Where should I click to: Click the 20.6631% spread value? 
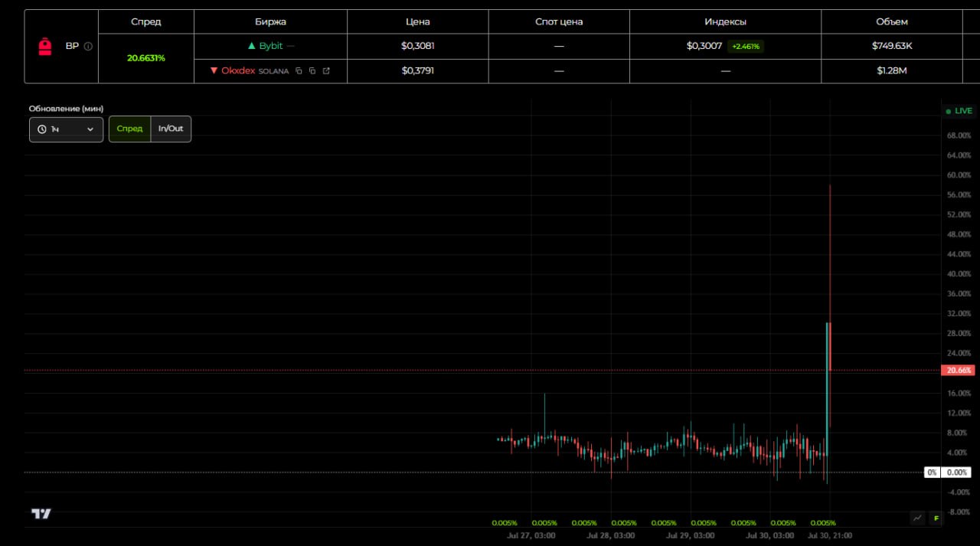pyautogui.click(x=146, y=58)
